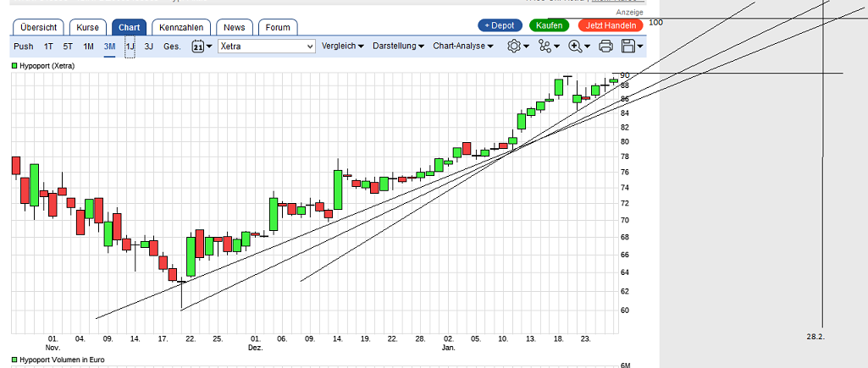Open the Xetra exchange dropdown

[x=266, y=47]
